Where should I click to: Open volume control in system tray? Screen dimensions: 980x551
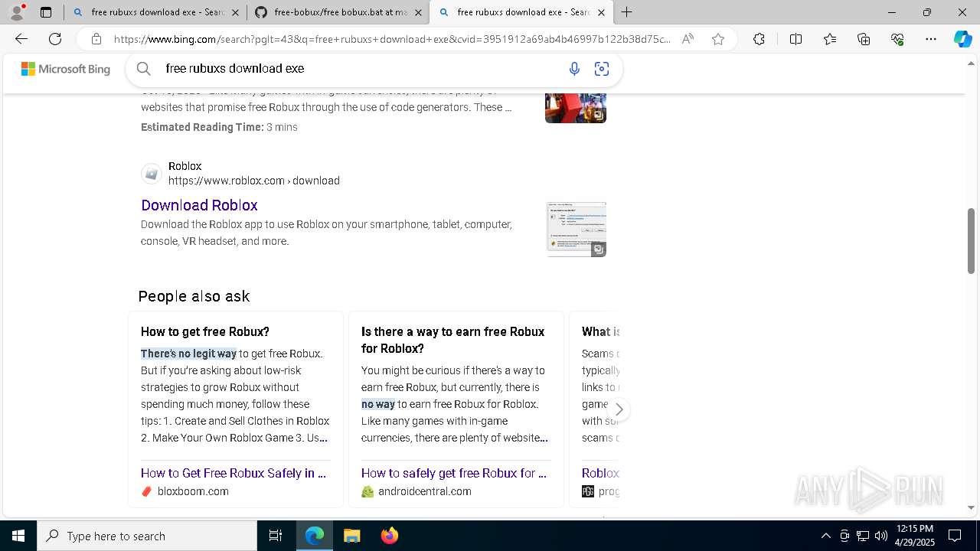tap(881, 536)
